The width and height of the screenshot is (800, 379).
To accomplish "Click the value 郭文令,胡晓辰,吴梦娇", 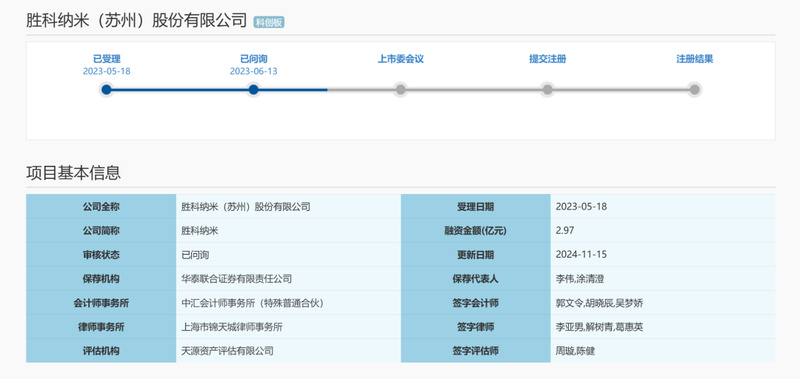I will (599, 303).
